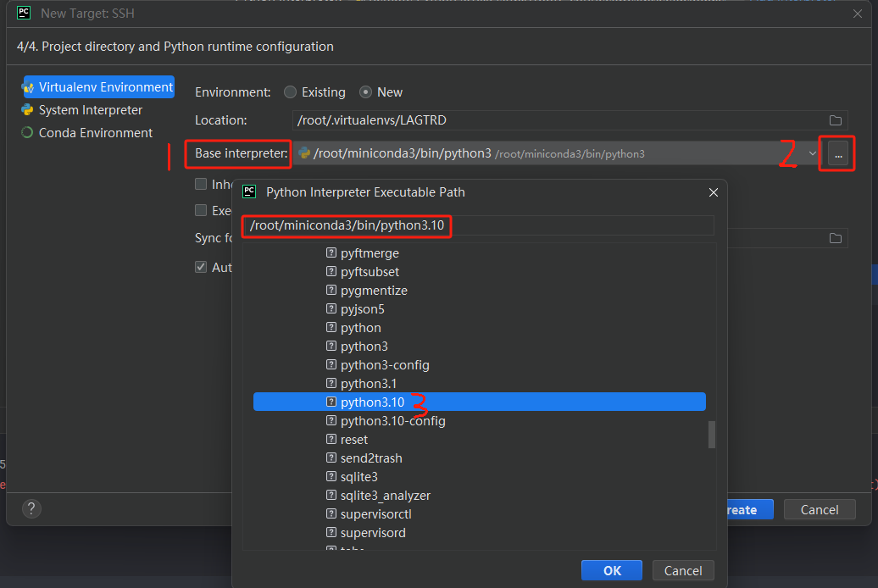878x588 pixels.
Task: Select pyjson5 in the file list
Action: pos(362,309)
